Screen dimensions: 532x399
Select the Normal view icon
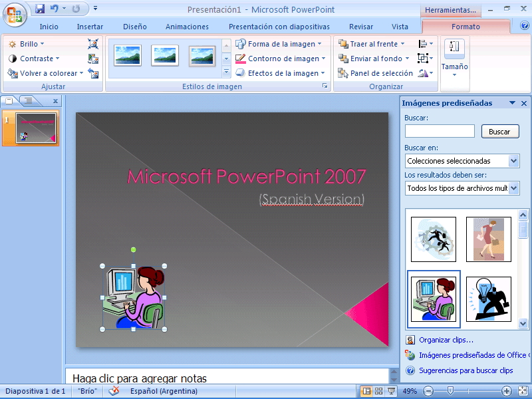pos(366,391)
